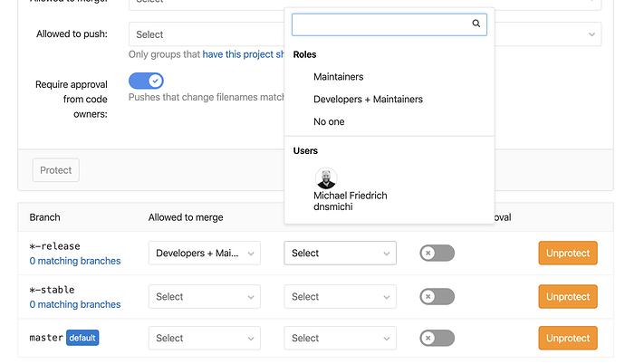Open Allowed to push dropdown for *-stable
Image resolution: width=625 pixels, height=364 pixels.
pyautogui.click(x=340, y=296)
